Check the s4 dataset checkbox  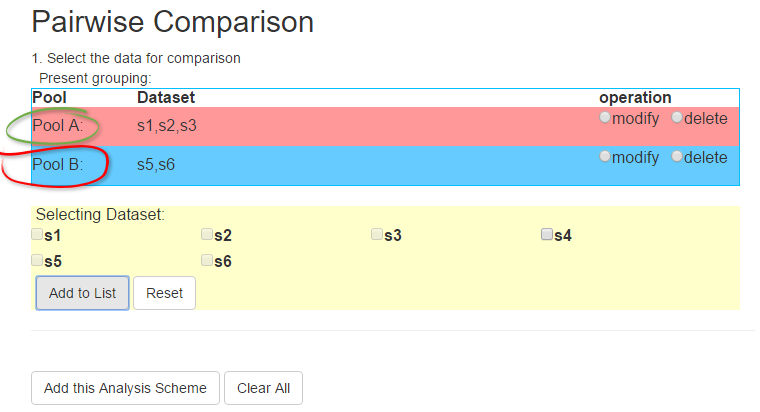[547, 235]
